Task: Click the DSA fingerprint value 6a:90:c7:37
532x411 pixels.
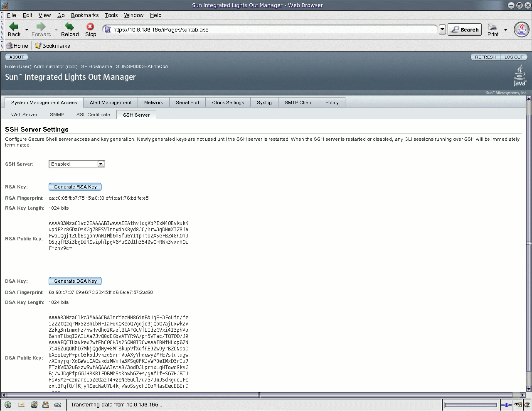Action: pos(101,292)
